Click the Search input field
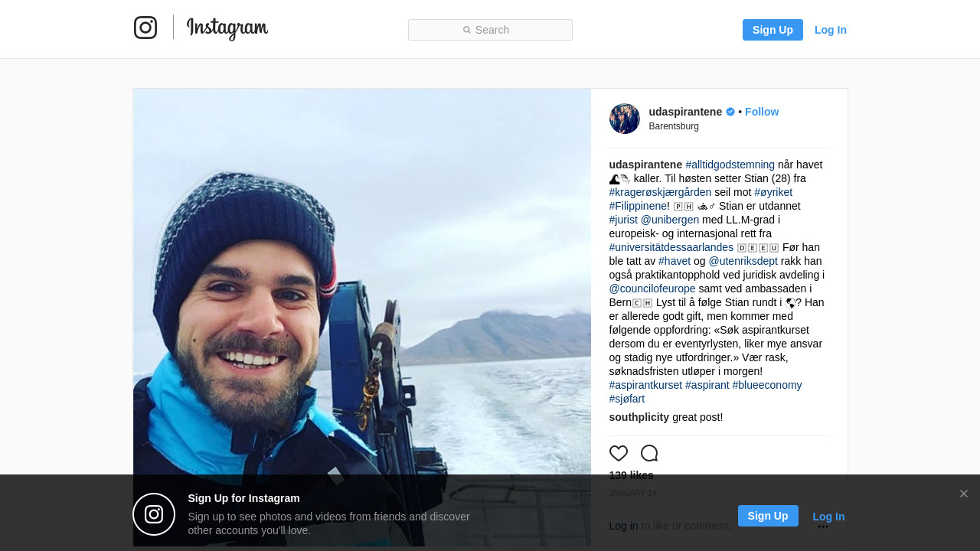Image resolution: width=980 pixels, height=551 pixels. (490, 30)
